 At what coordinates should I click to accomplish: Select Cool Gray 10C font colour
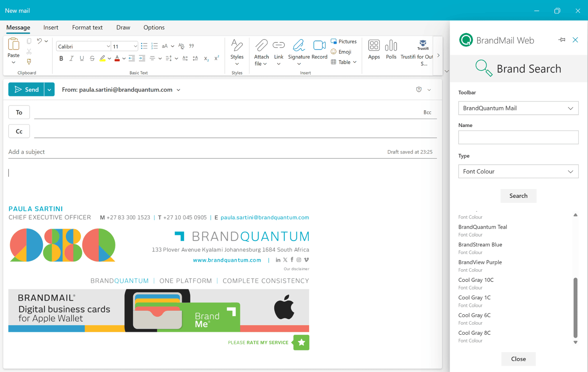coord(476,280)
